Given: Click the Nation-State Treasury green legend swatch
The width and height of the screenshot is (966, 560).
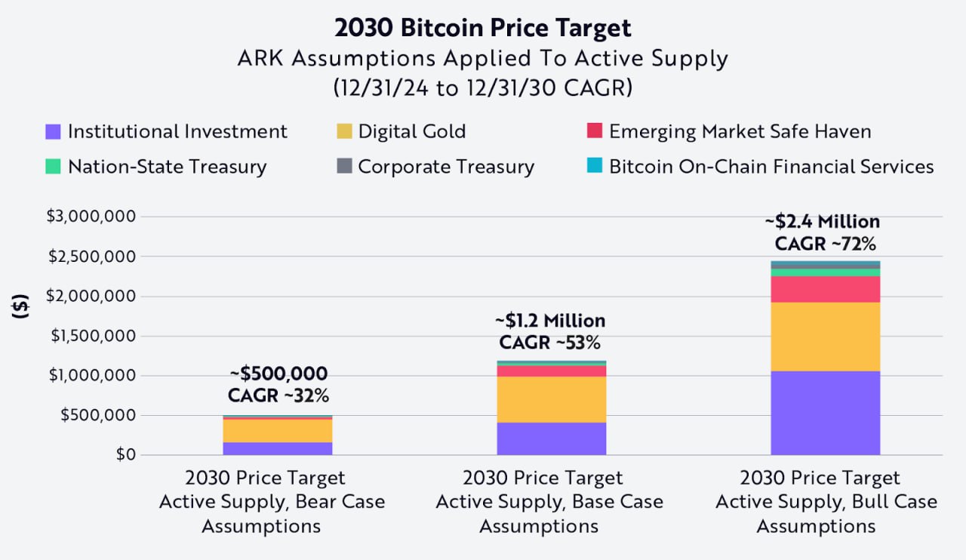Looking at the screenshot, I should pyautogui.click(x=53, y=167).
